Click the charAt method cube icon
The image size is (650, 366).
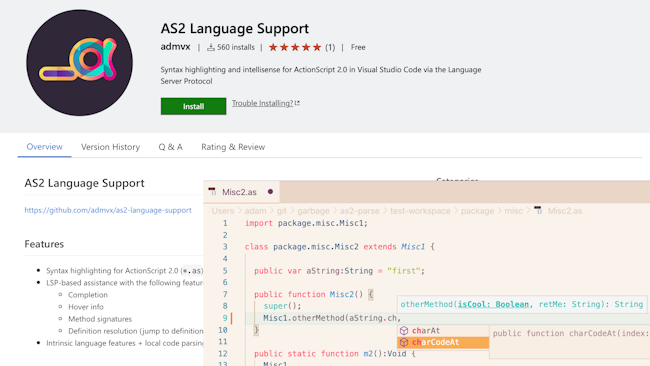(404, 330)
